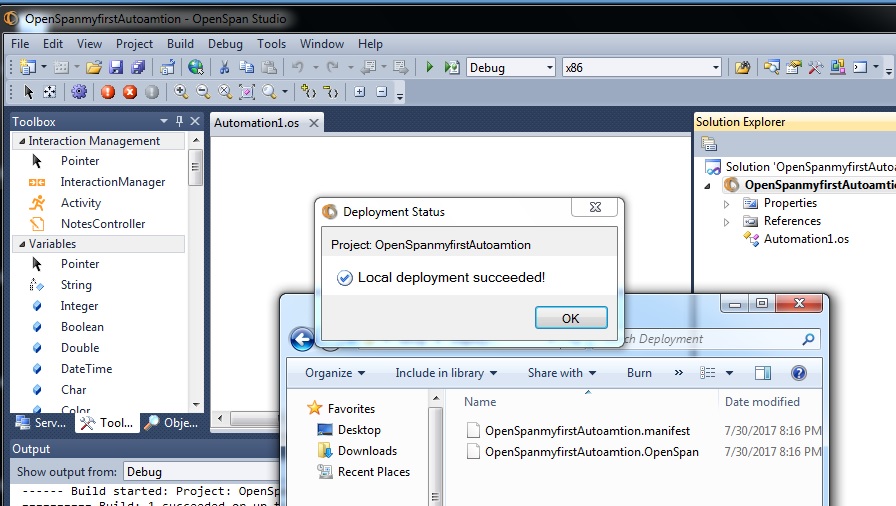The height and width of the screenshot is (506, 896).
Task: Open the Project menu
Action: [134, 44]
